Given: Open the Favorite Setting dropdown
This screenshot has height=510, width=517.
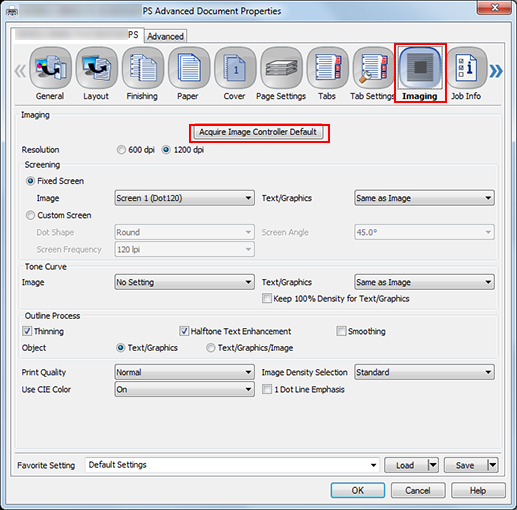Looking at the screenshot, I should point(232,465).
